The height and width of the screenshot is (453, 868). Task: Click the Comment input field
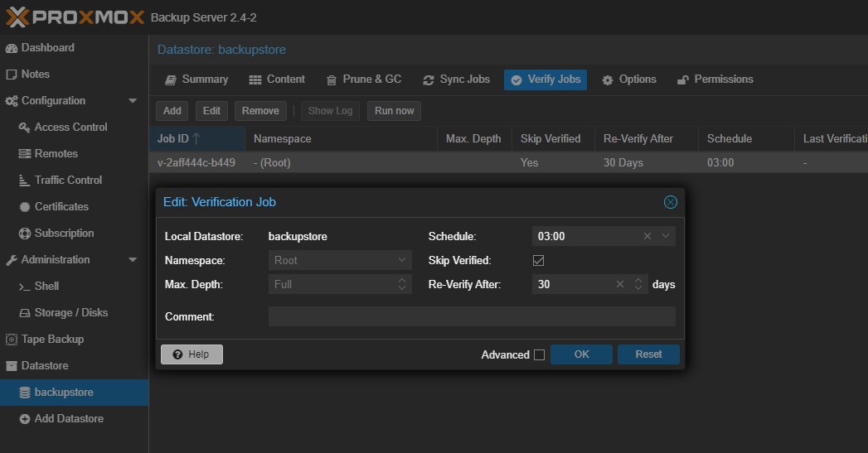471,316
